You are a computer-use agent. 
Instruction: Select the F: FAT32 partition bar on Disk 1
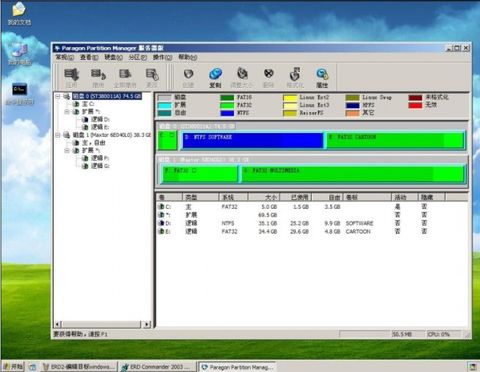[199, 174]
